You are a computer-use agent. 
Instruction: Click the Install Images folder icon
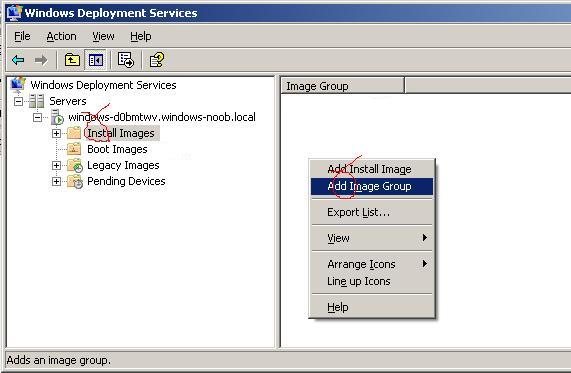74,133
